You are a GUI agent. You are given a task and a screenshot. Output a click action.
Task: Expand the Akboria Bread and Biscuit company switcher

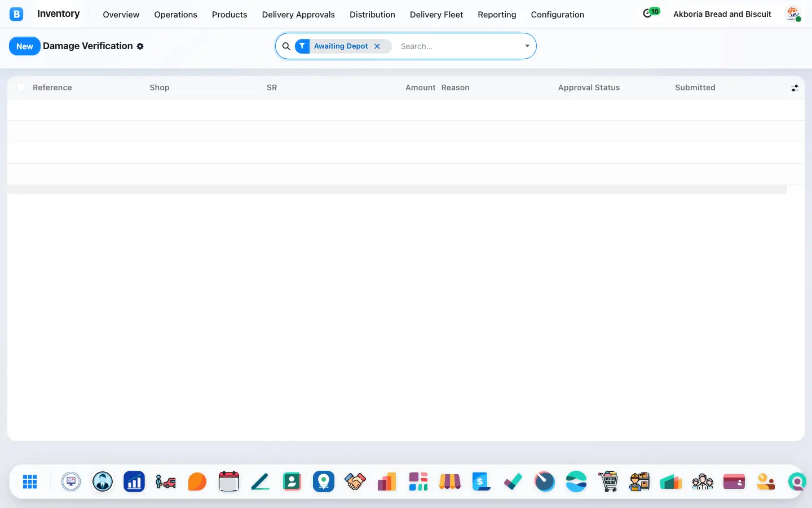[722, 14]
